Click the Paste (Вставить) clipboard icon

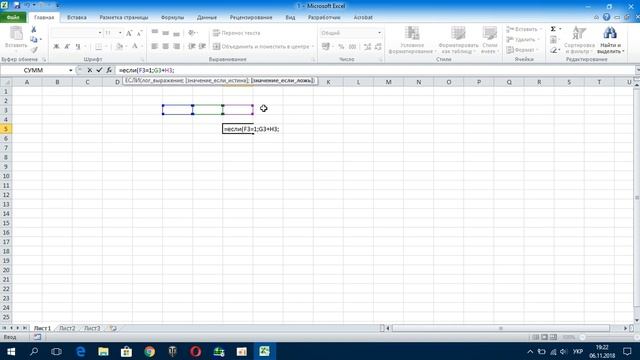pos(16,33)
